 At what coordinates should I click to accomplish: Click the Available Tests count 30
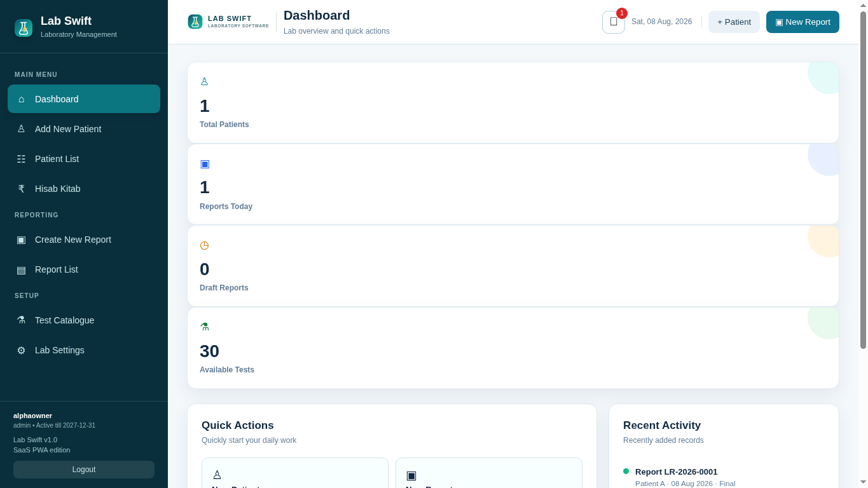(x=209, y=351)
